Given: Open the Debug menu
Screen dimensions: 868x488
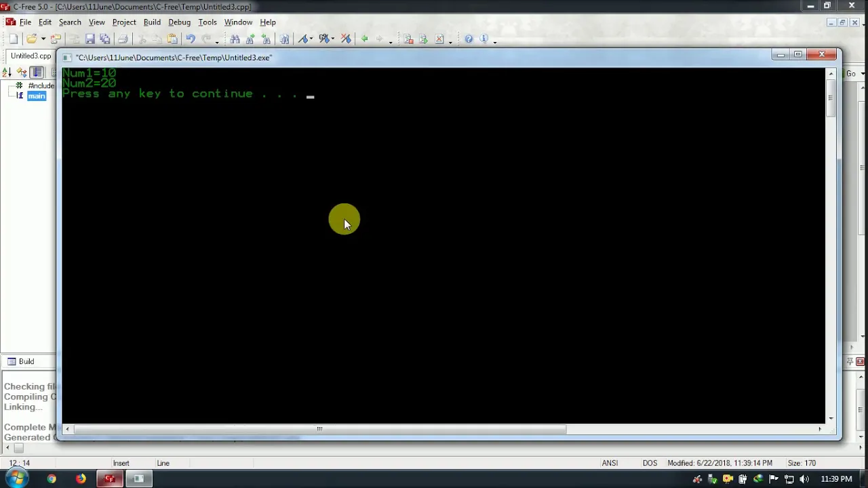Looking at the screenshot, I should [180, 22].
